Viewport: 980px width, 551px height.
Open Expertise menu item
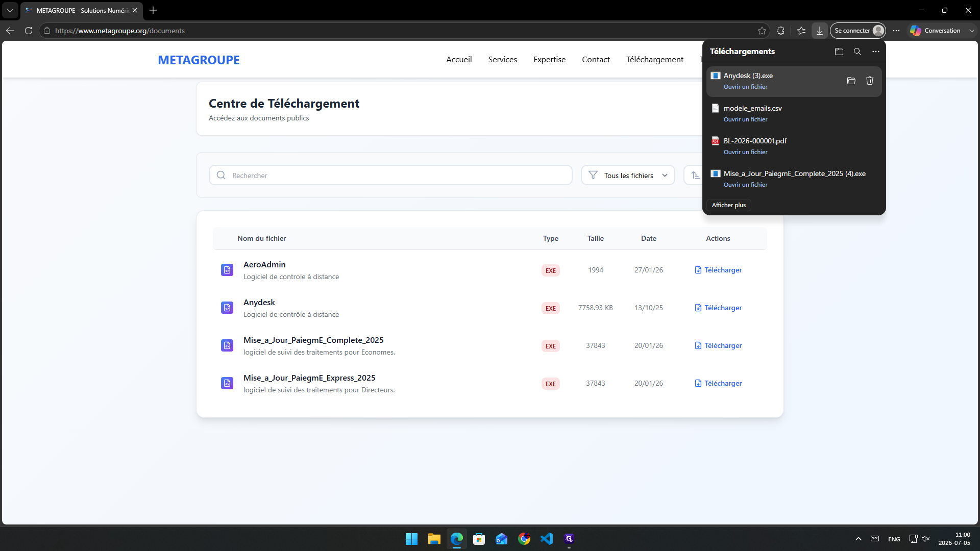pos(549,60)
